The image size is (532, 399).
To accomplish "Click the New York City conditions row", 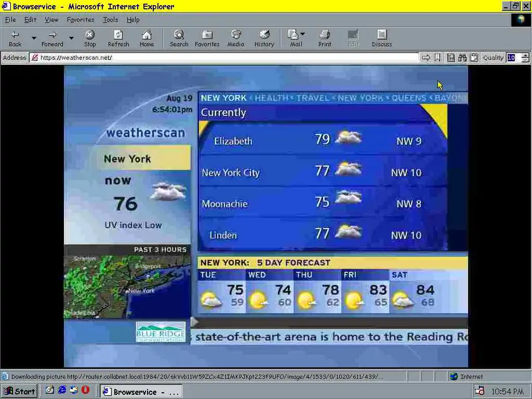I will click(323, 171).
